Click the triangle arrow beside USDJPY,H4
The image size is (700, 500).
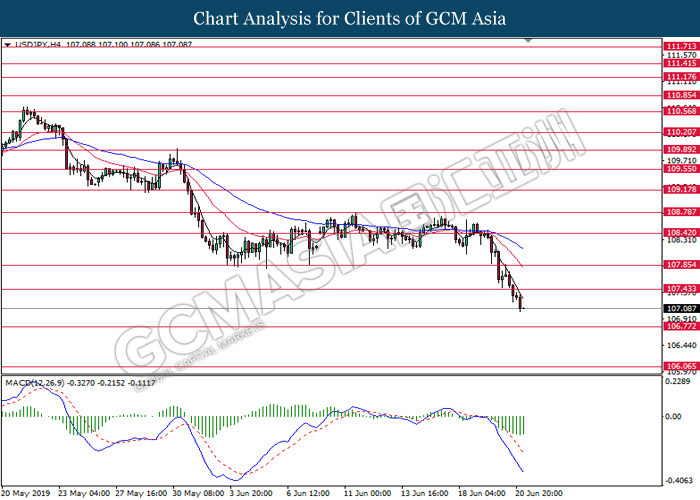pyautogui.click(x=7, y=44)
